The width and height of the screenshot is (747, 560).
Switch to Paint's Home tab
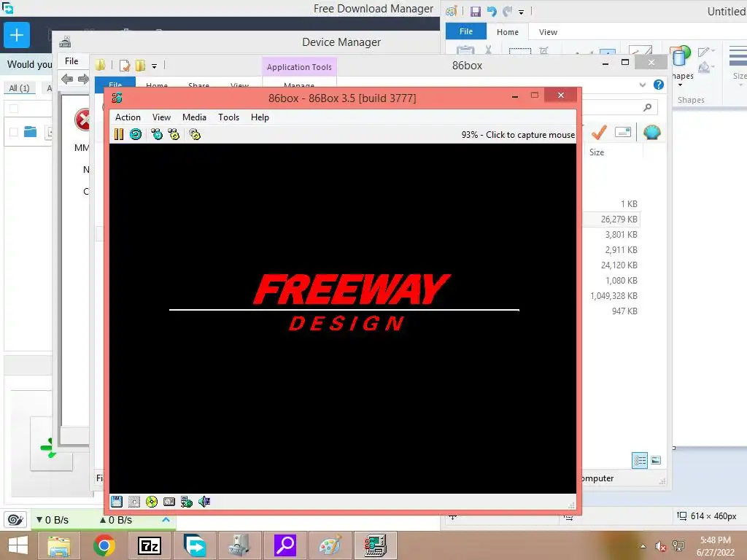point(508,32)
